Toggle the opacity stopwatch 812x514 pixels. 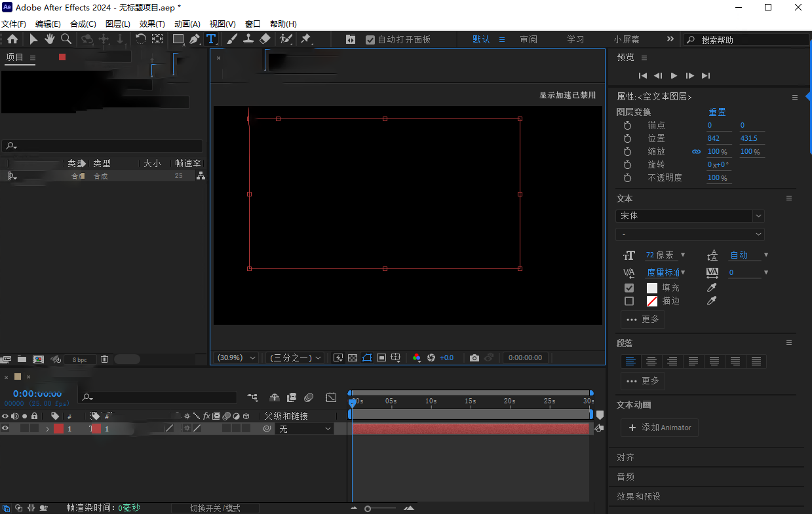pyautogui.click(x=627, y=177)
